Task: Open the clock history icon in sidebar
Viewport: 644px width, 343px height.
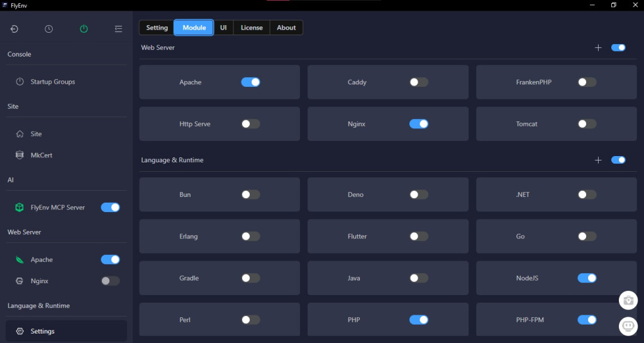Action: tap(49, 29)
